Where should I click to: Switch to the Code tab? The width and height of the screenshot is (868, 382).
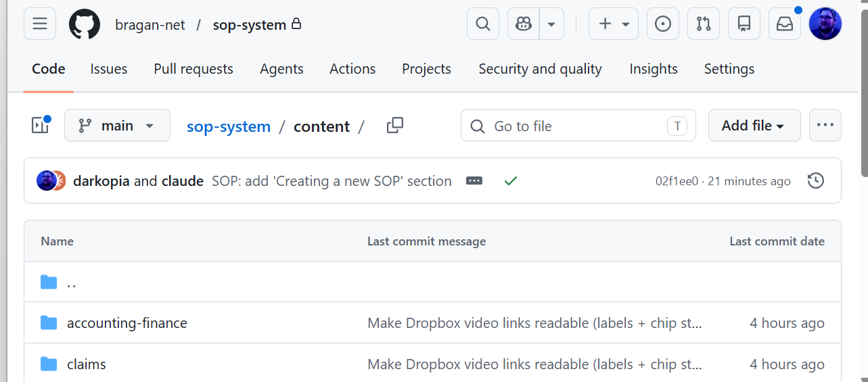tap(49, 69)
